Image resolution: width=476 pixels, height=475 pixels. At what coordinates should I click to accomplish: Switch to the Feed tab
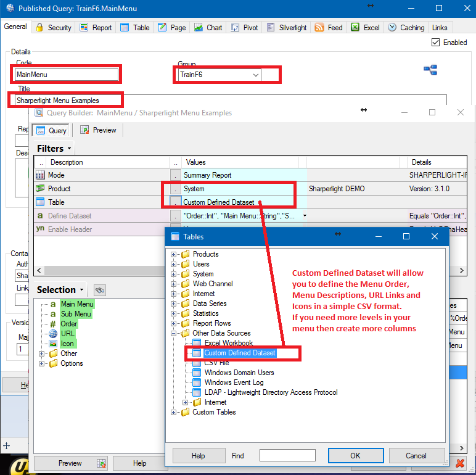point(329,28)
